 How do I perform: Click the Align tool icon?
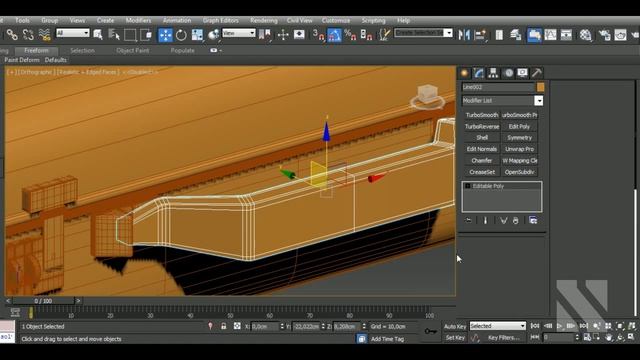point(480,35)
